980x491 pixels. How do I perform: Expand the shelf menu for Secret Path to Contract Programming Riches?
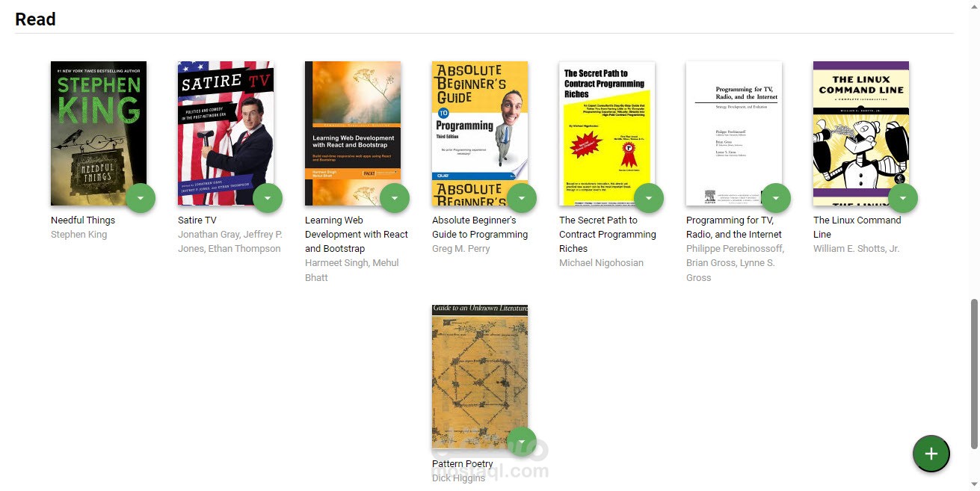[649, 198]
